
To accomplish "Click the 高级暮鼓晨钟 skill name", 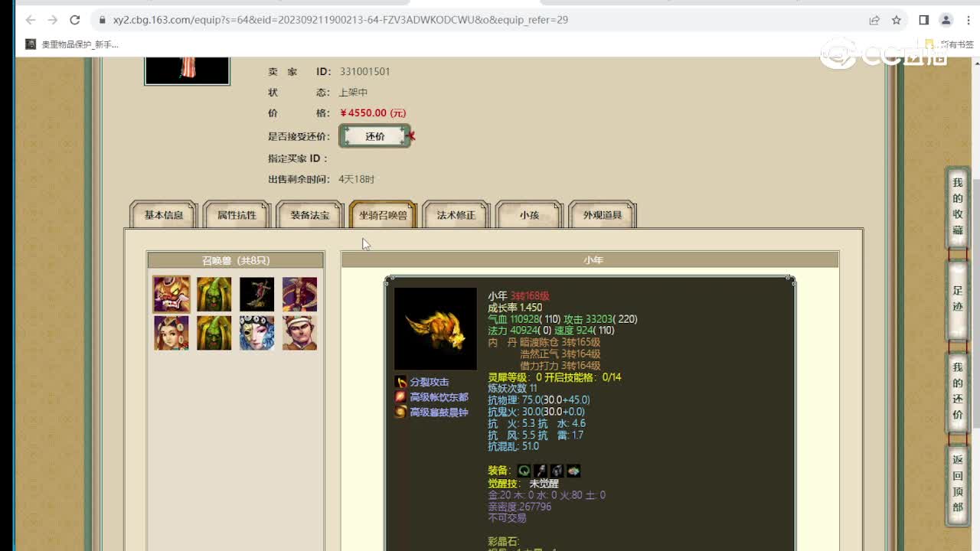I will (439, 412).
